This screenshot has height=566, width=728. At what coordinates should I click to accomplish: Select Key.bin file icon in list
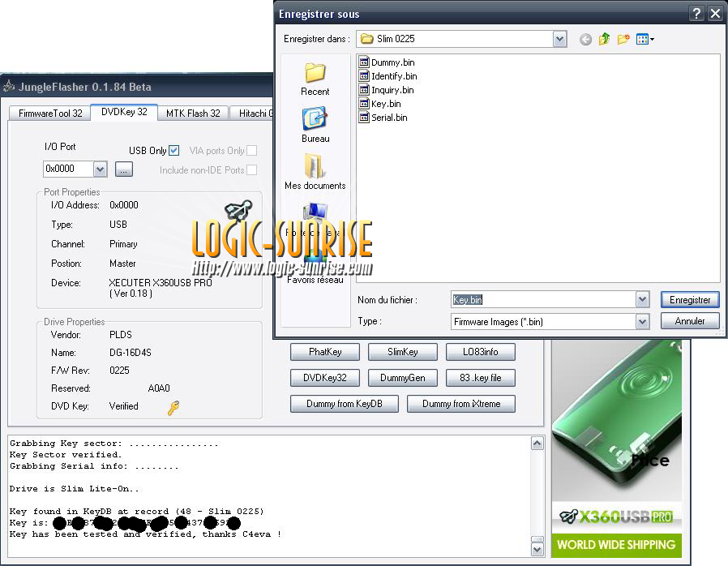pyautogui.click(x=365, y=104)
